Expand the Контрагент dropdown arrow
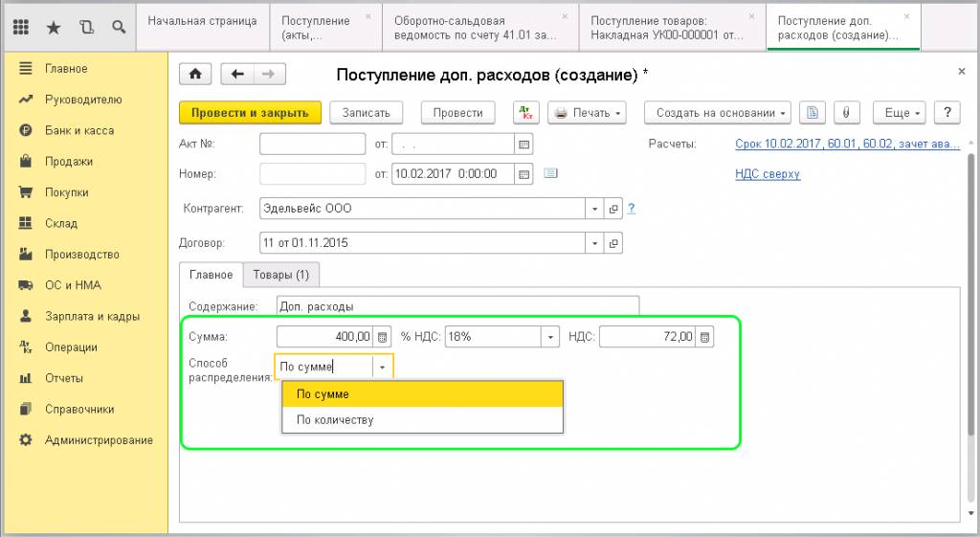The image size is (980, 537). (x=594, y=209)
